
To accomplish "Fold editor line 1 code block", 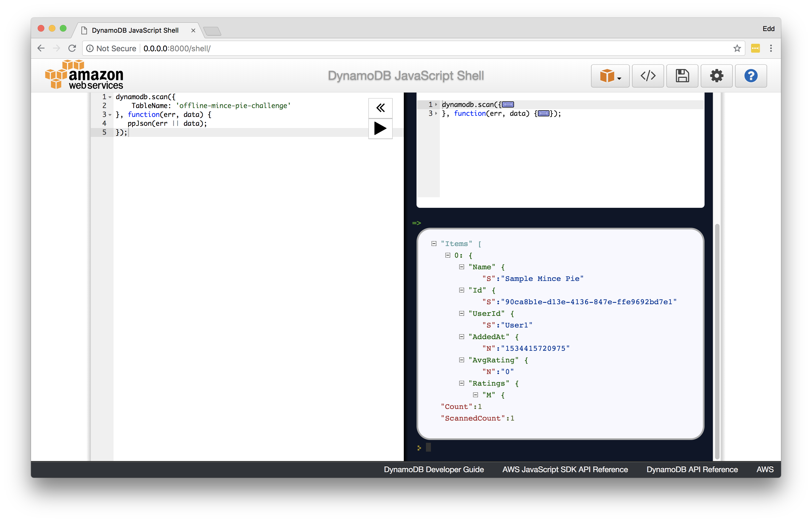I will (110, 97).
